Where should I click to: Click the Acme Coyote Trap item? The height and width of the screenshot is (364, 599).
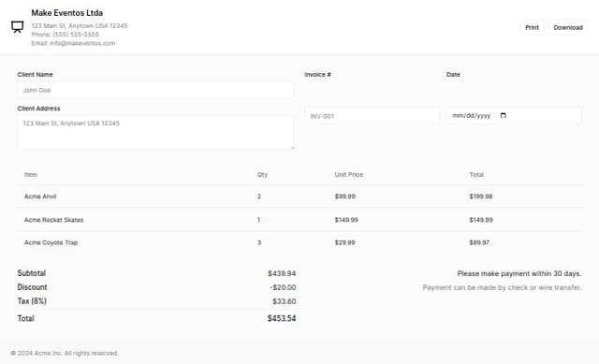pos(51,242)
